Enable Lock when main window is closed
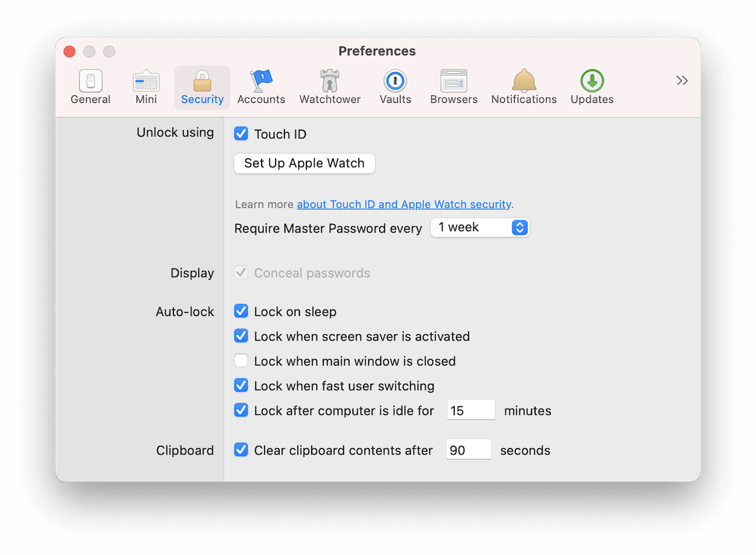Viewport: 756px width, 555px height. pos(241,360)
